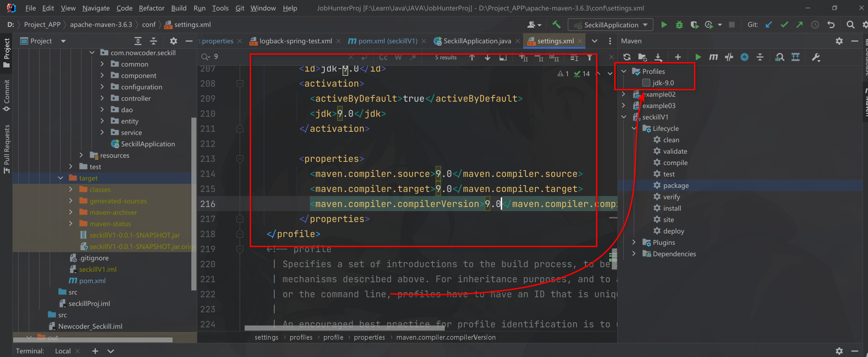This screenshot has width=868, height=357.
Task: Collapse the Profiles node in Maven
Action: pos(624,72)
